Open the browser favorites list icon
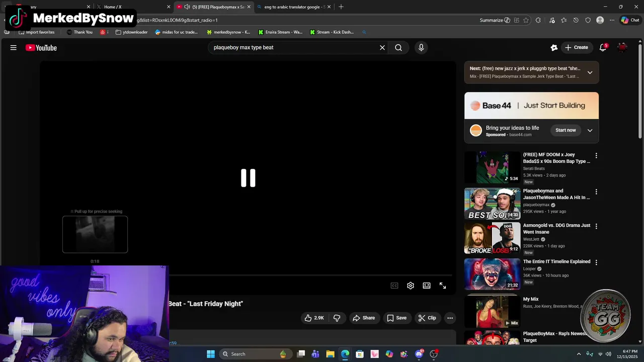 563,20
